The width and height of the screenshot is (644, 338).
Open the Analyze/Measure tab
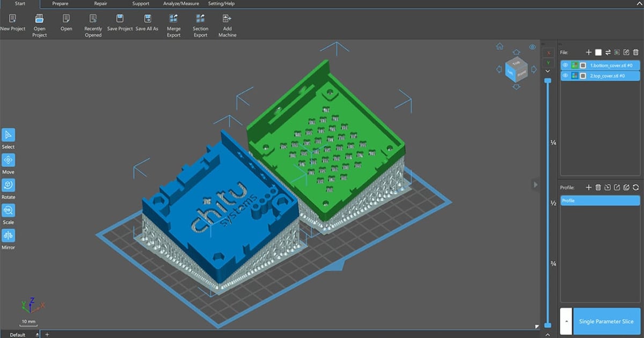(181, 4)
